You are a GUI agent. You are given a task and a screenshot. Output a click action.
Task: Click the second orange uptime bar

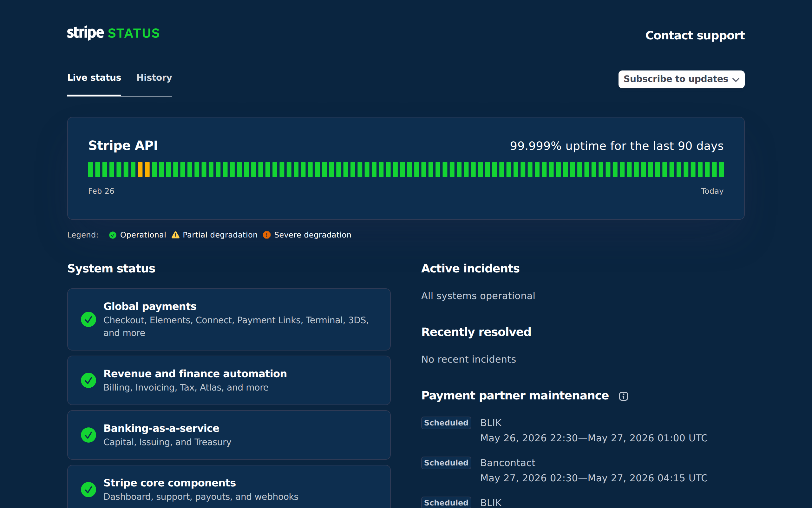(x=147, y=169)
